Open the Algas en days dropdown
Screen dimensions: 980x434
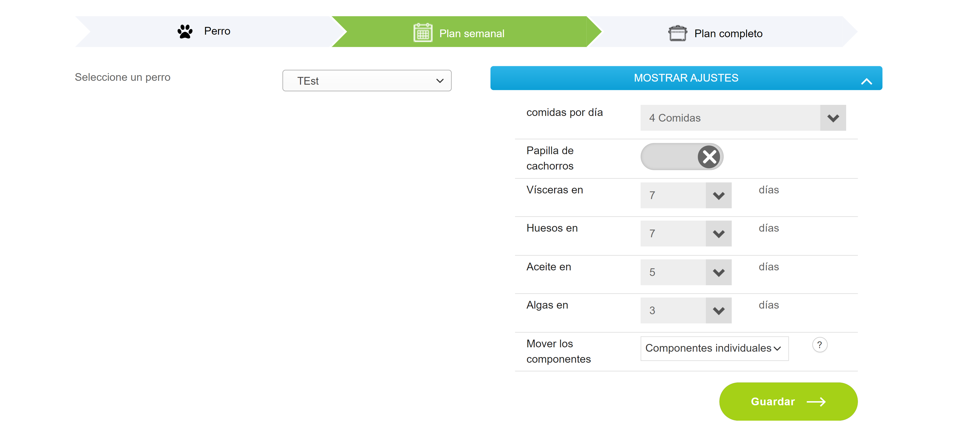tap(686, 310)
